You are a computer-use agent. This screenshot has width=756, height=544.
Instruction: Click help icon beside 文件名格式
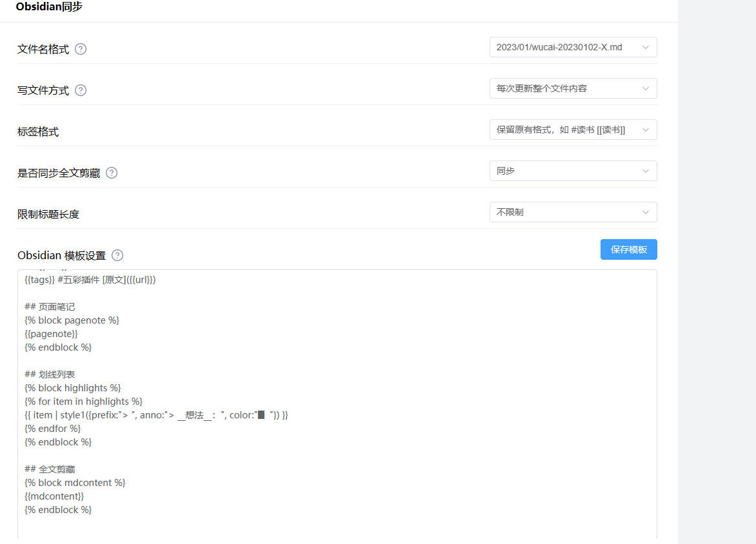point(81,49)
